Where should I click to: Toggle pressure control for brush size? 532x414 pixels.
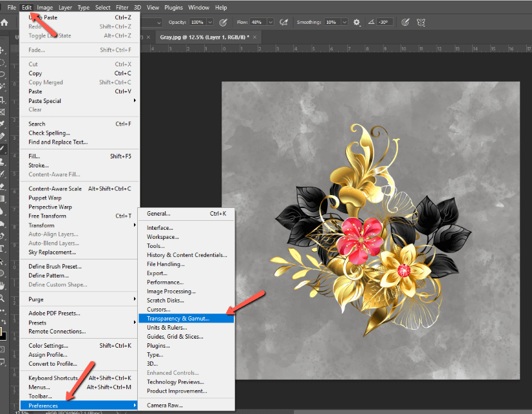pyautogui.click(x=404, y=21)
